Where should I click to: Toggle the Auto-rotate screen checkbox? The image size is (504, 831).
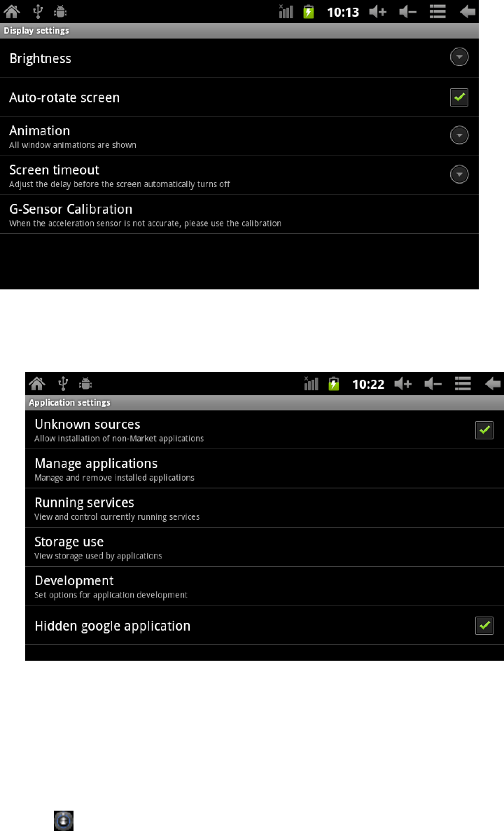(x=459, y=97)
